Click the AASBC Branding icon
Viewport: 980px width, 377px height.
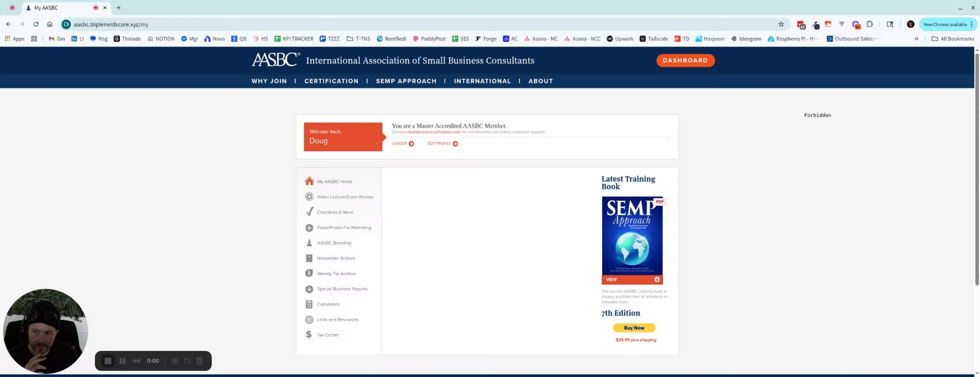(x=309, y=243)
